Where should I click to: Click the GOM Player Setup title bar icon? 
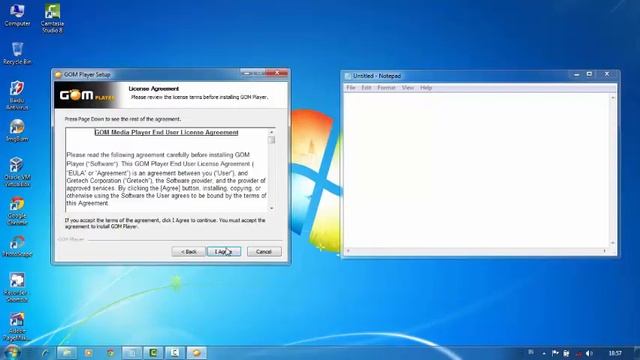click(58, 75)
